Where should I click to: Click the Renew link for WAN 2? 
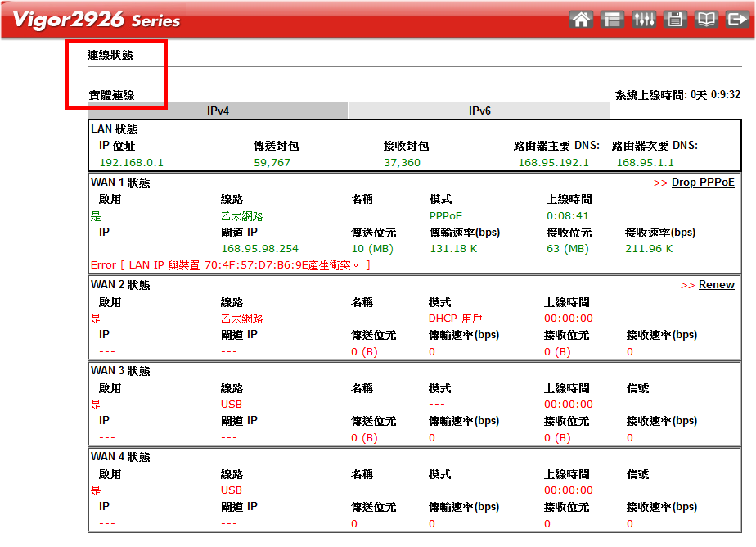(716, 285)
